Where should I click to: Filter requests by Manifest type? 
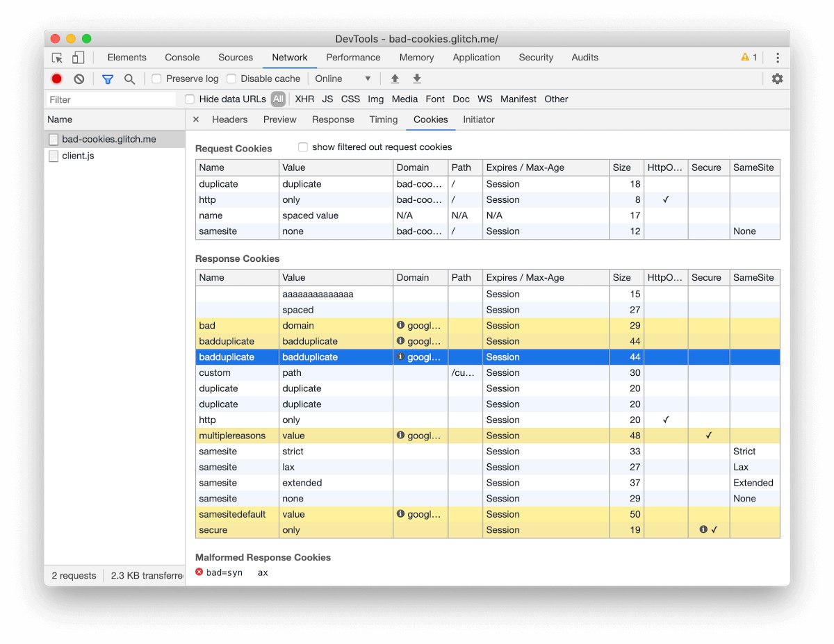(x=518, y=99)
